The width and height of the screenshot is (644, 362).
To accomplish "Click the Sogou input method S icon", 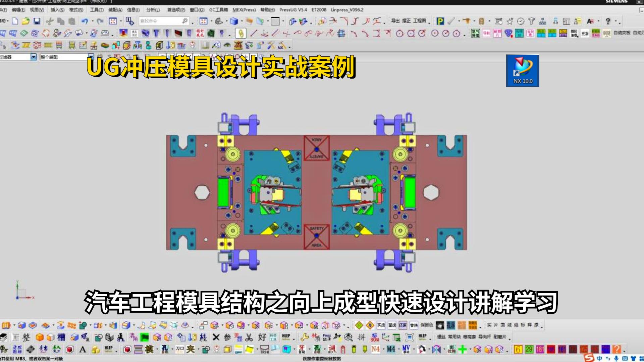I will (x=589, y=358).
